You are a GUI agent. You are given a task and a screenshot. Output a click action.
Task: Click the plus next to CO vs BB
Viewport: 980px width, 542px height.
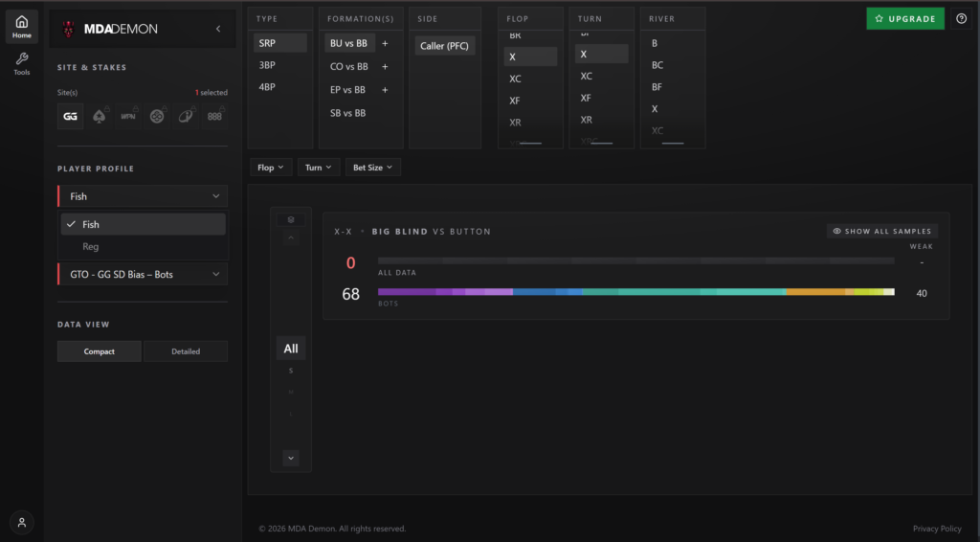(x=385, y=66)
